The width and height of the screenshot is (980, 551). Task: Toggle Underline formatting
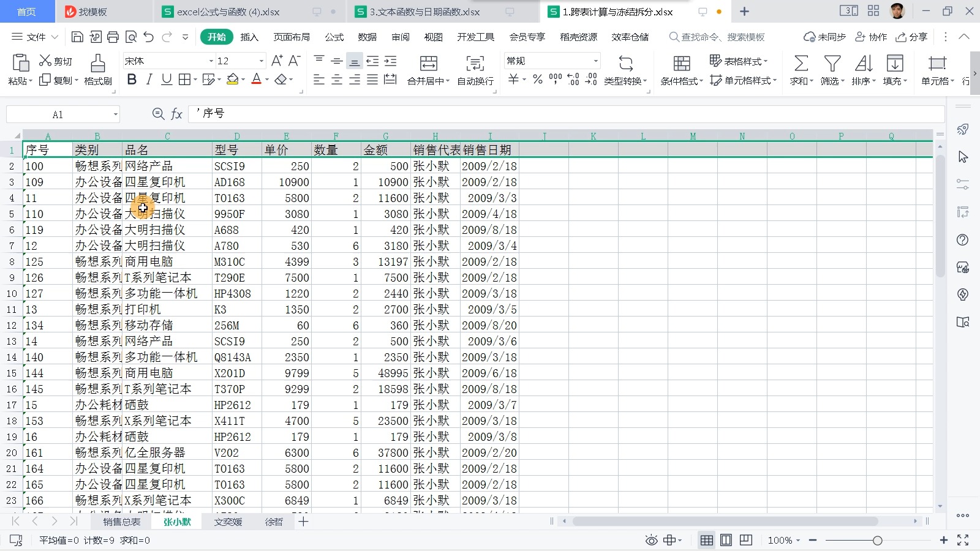tap(166, 80)
